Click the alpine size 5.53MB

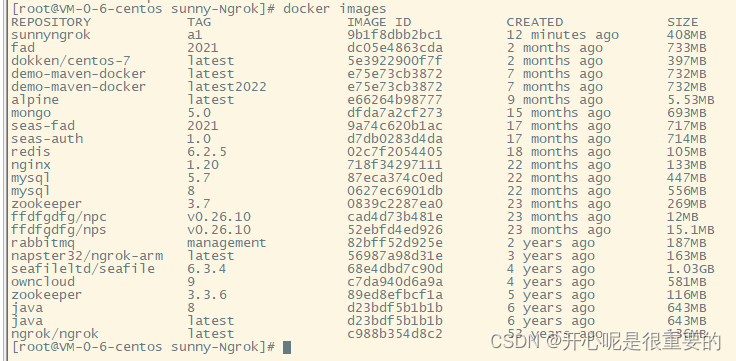[x=690, y=100]
